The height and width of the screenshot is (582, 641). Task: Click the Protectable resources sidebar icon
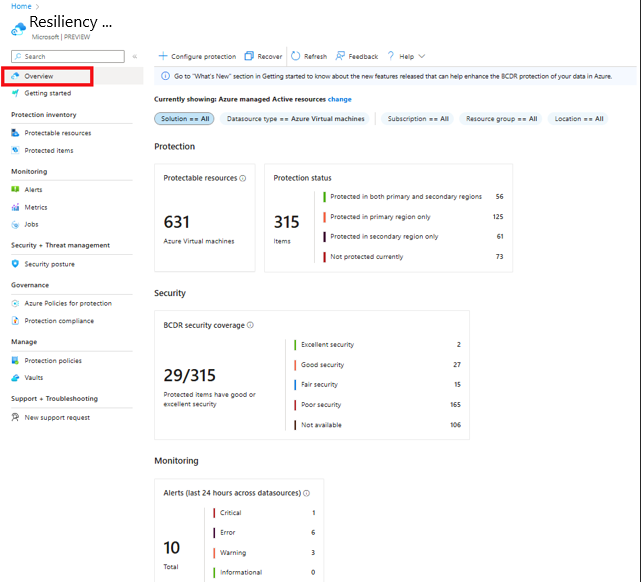[x=15, y=133]
